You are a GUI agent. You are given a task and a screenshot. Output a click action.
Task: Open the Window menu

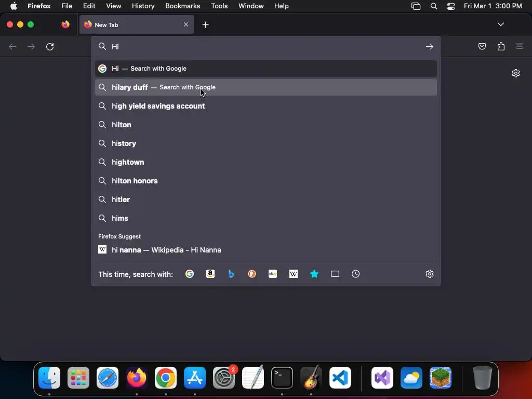pos(251,6)
